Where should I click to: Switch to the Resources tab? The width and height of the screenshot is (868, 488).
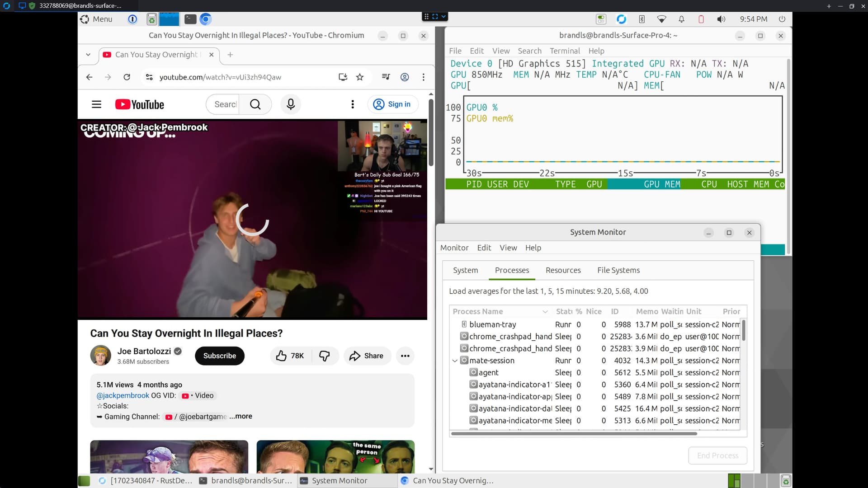click(x=563, y=270)
